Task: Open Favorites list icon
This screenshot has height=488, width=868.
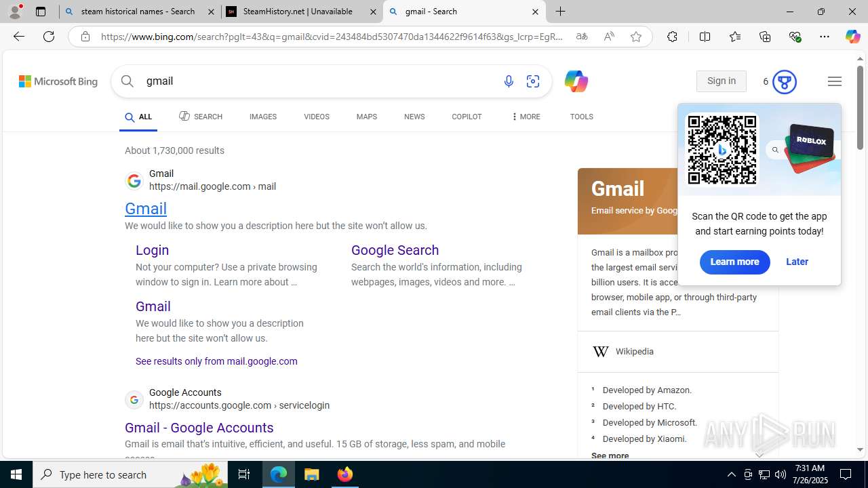Action: pyautogui.click(x=735, y=37)
